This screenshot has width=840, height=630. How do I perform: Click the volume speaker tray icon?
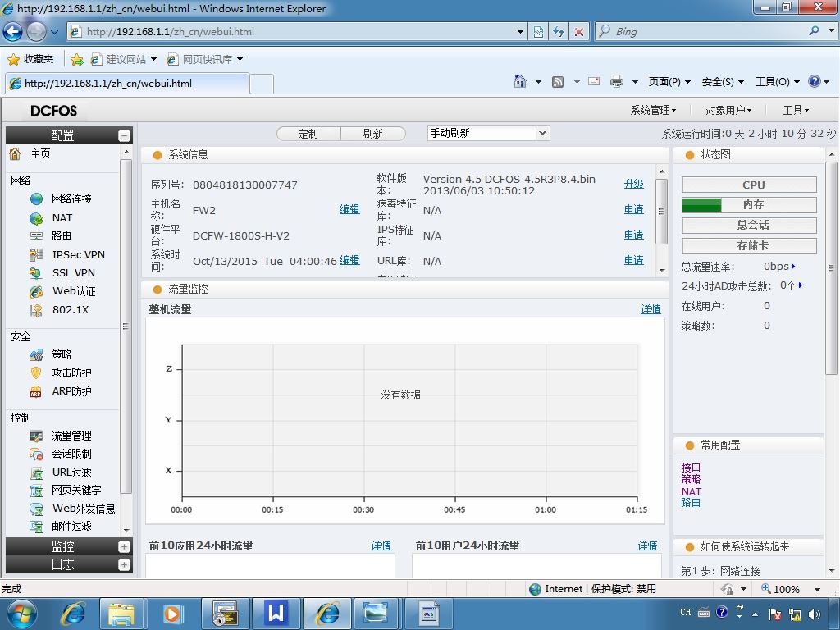coord(815,614)
